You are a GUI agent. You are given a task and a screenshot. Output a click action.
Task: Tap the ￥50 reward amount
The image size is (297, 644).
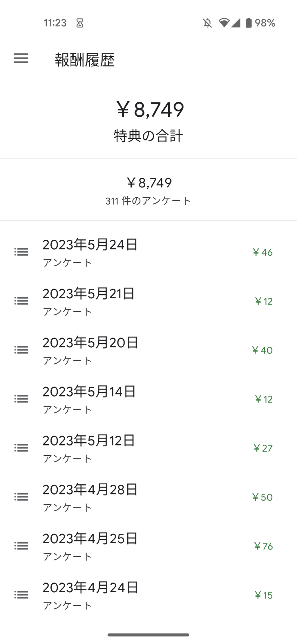pos(262,497)
